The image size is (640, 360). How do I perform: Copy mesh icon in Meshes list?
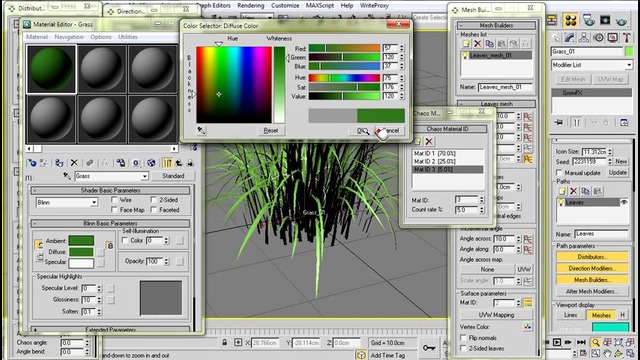489,43
